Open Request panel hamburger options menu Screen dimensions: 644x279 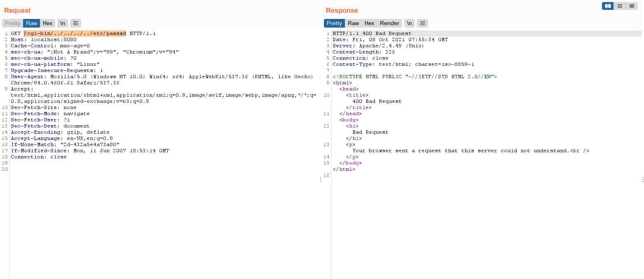coord(75,23)
